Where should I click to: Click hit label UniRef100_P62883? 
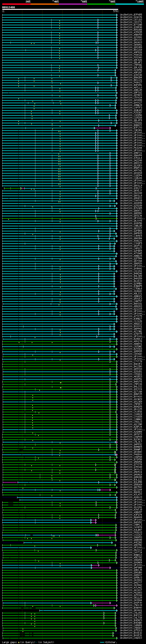tap(131, 593)
